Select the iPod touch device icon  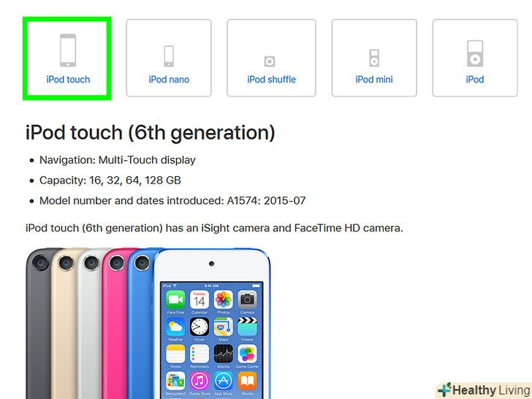(68, 50)
